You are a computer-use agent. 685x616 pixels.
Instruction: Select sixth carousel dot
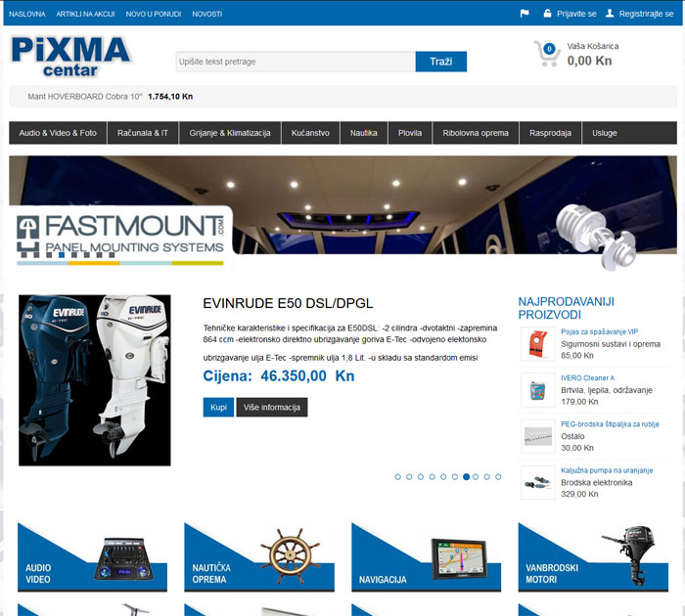coord(455,477)
